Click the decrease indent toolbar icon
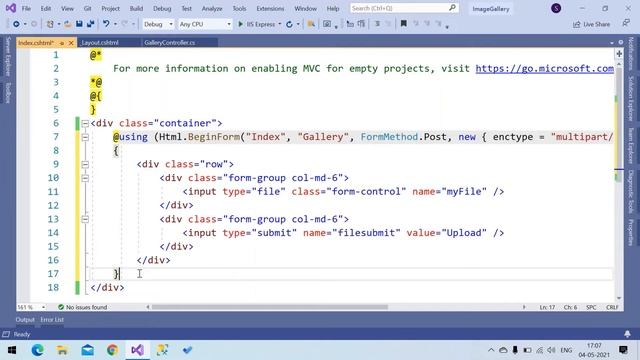The height and width of the screenshot is (360, 640). pyautogui.click(x=350, y=24)
